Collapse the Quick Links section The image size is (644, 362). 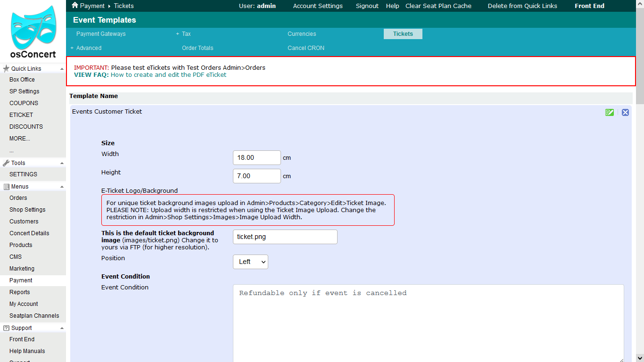click(62, 69)
